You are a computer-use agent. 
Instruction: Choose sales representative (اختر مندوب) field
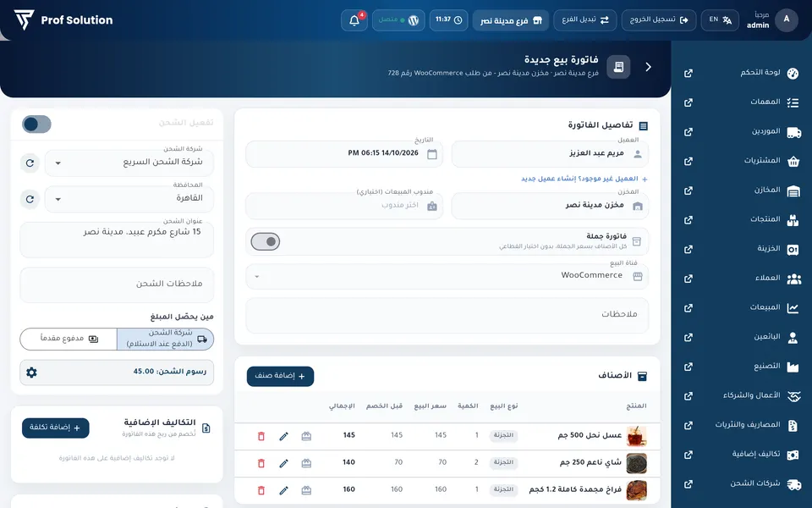344,206
